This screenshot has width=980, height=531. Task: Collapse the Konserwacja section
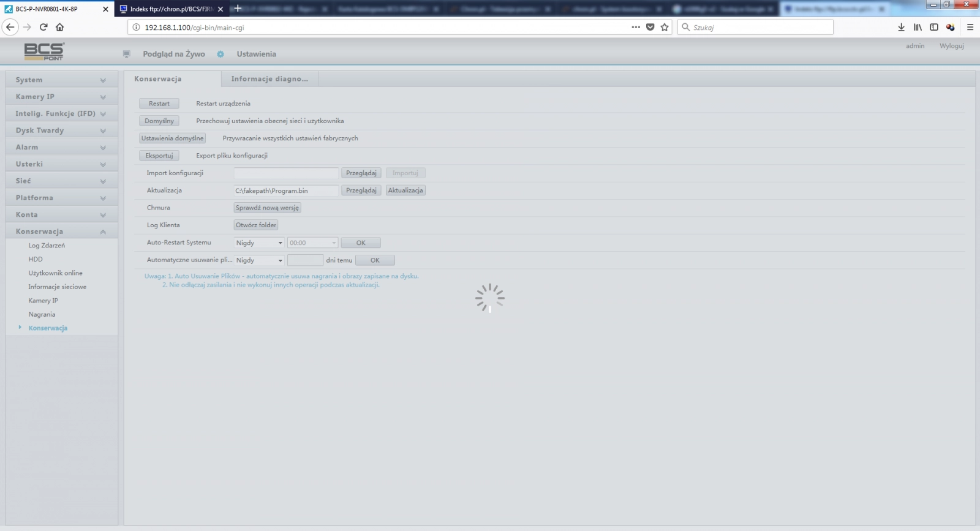pos(61,232)
